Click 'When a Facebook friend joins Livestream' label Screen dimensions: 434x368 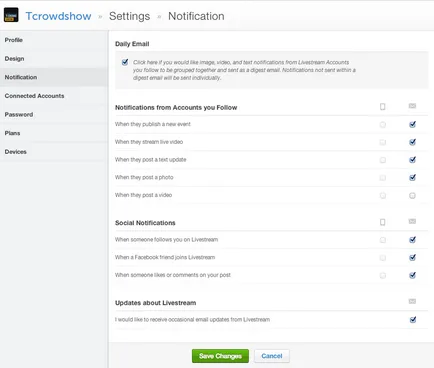165,257
